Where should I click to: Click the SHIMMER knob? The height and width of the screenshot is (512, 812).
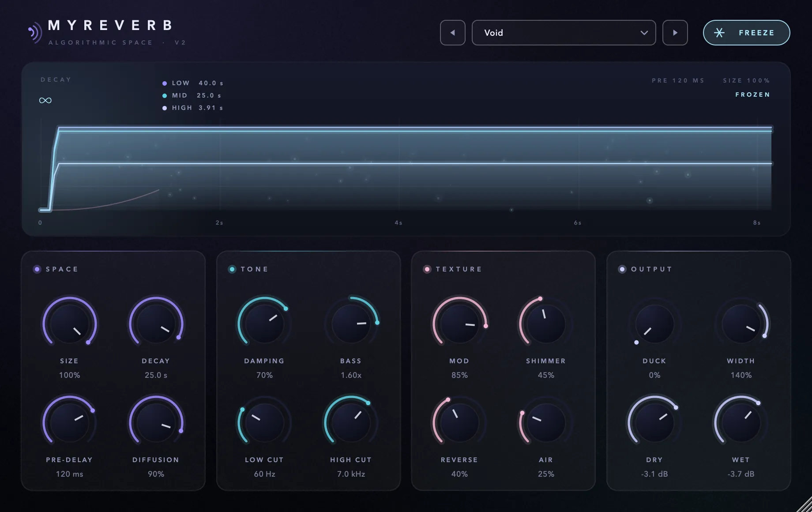(546, 324)
